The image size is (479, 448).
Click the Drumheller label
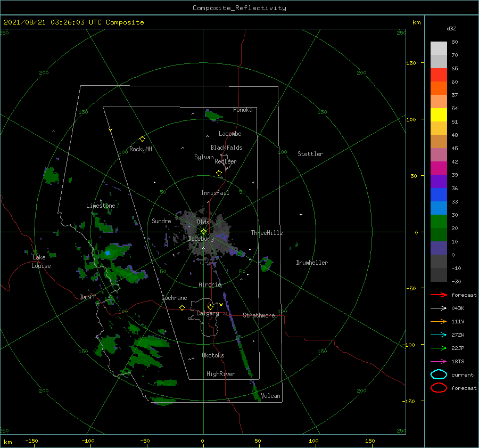312,263
